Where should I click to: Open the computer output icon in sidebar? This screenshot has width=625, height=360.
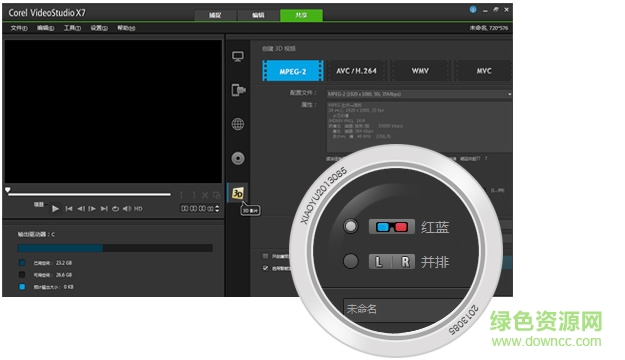[x=238, y=57]
